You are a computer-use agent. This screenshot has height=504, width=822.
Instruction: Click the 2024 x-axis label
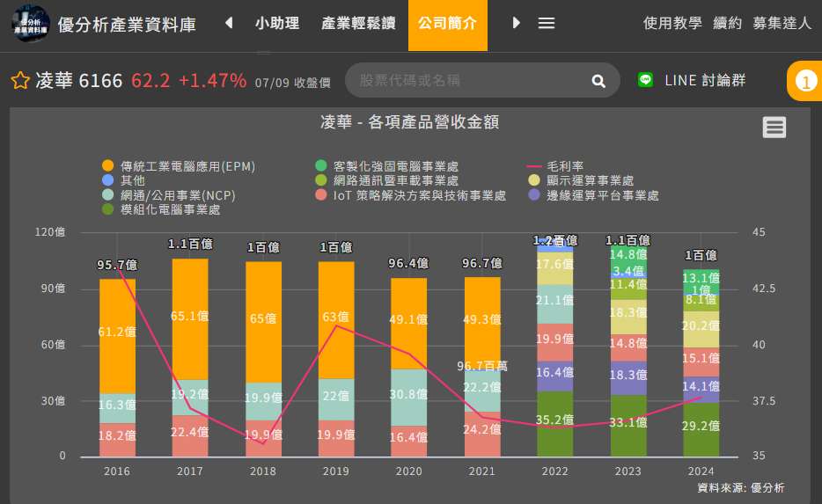tap(701, 471)
